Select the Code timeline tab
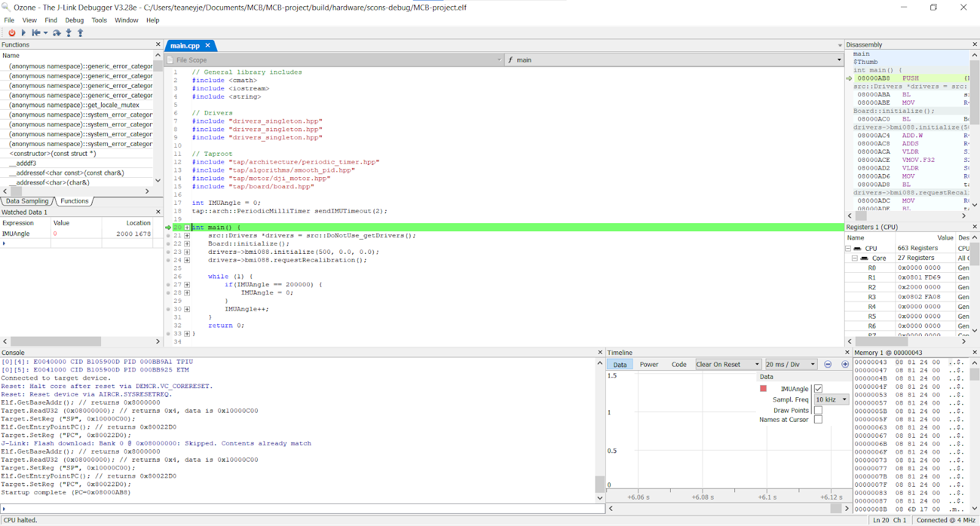This screenshot has height=526, width=980. (x=679, y=364)
